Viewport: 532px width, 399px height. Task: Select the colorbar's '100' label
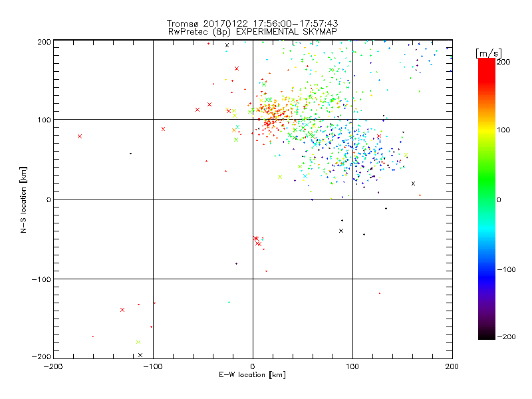(x=504, y=130)
